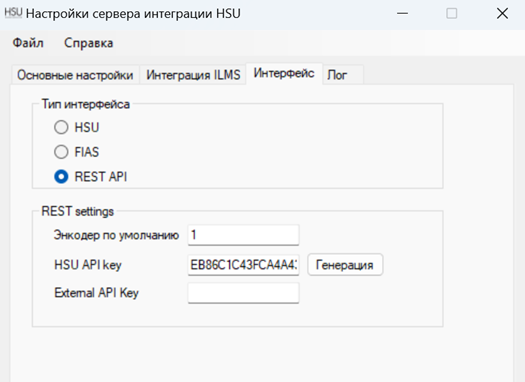Switch to the Основные настройки tab

coord(75,75)
